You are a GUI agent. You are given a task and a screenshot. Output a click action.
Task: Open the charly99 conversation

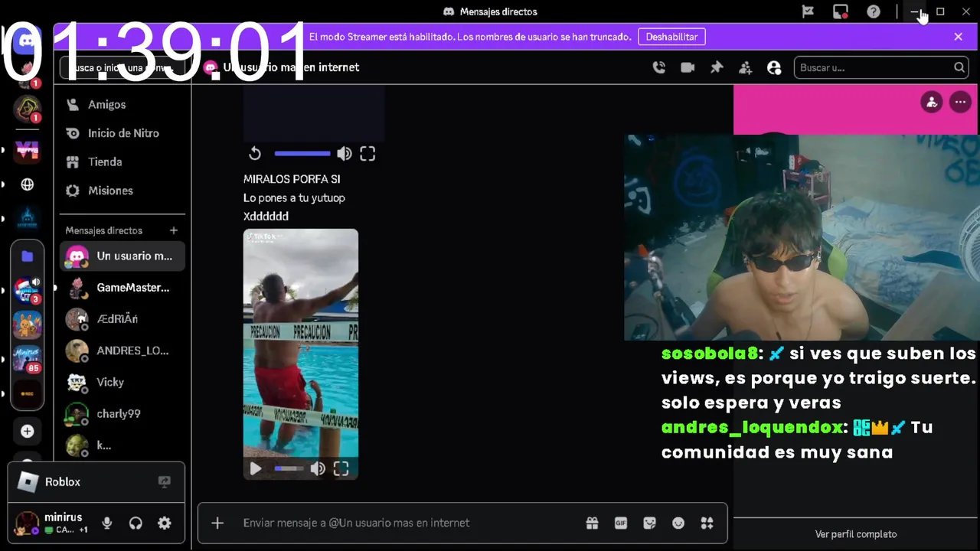(122, 413)
